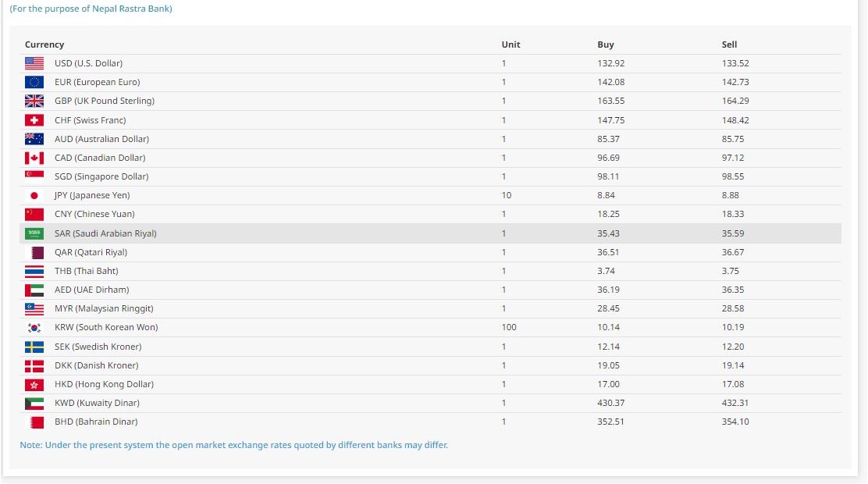Select the 'KWD (Kuwaity Dinar)' label
This screenshot has width=868, height=484.
pyautogui.click(x=97, y=404)
